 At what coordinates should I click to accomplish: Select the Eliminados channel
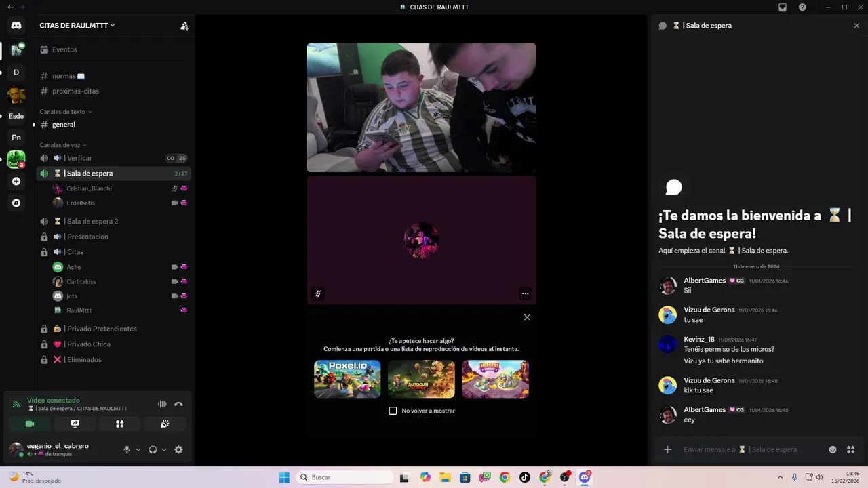[x=113, y=359]
